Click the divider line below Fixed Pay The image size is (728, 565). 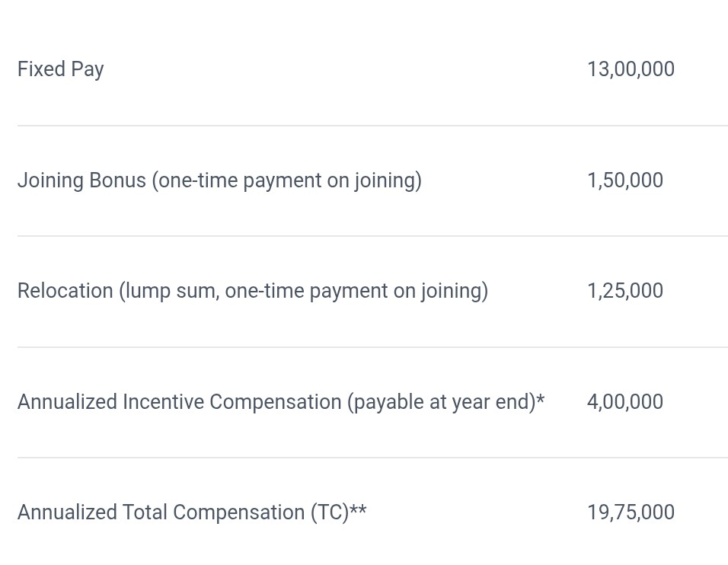pyautogui.click(x=373, y=126)
